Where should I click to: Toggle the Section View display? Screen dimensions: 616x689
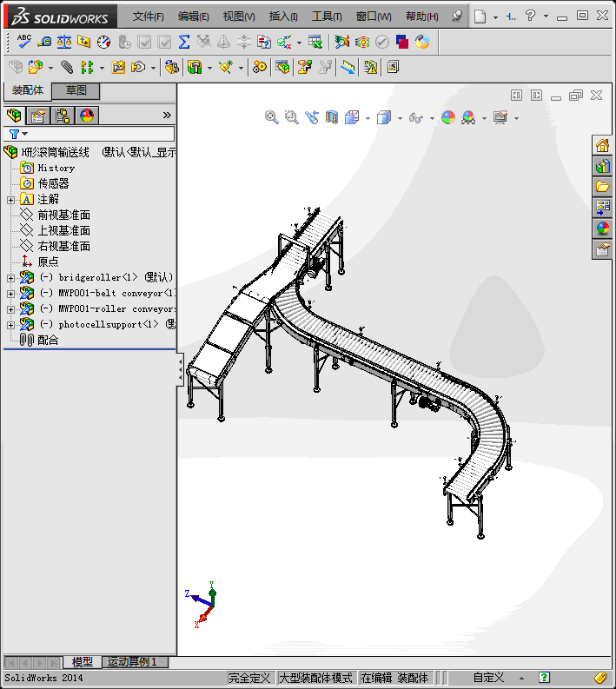point(332,117)
